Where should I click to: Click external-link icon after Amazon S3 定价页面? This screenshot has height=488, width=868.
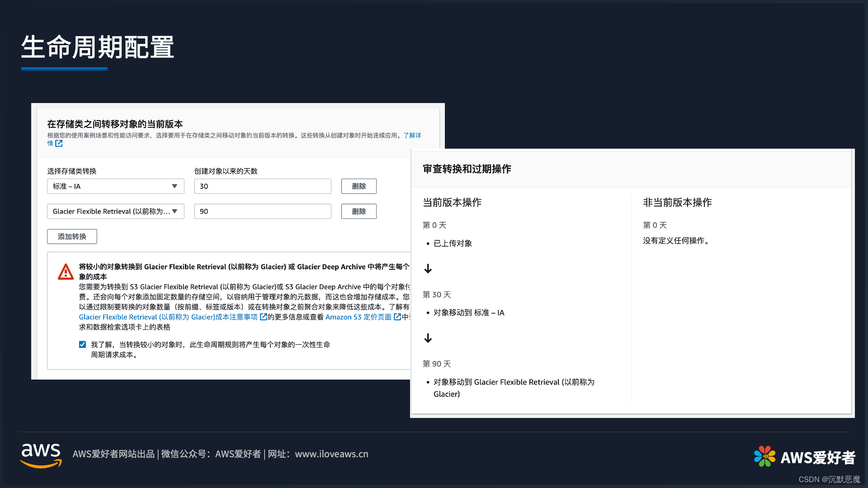click(x=397, y=317)
